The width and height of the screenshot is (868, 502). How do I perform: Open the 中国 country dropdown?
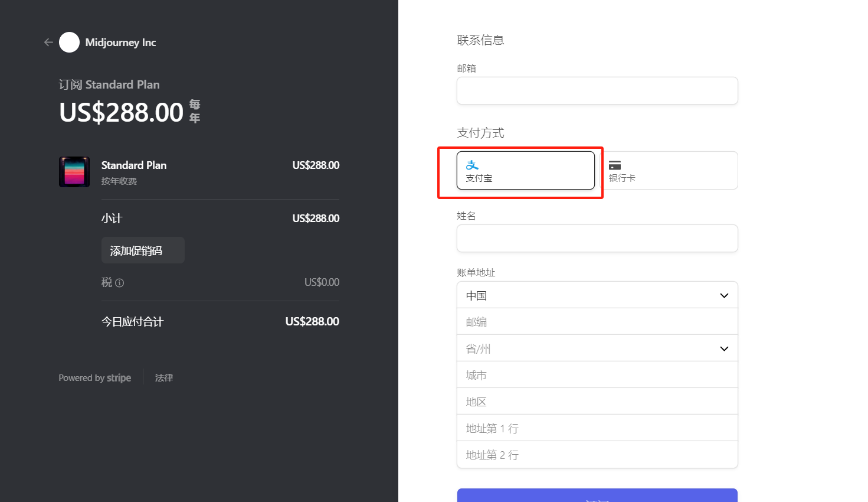point(597,295)
